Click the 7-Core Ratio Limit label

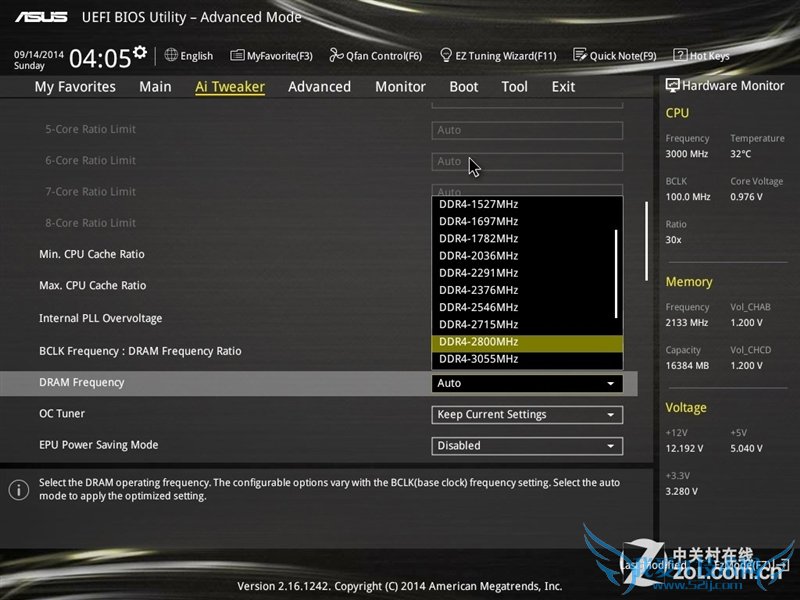pyautogui.click(x=90, y=192)
